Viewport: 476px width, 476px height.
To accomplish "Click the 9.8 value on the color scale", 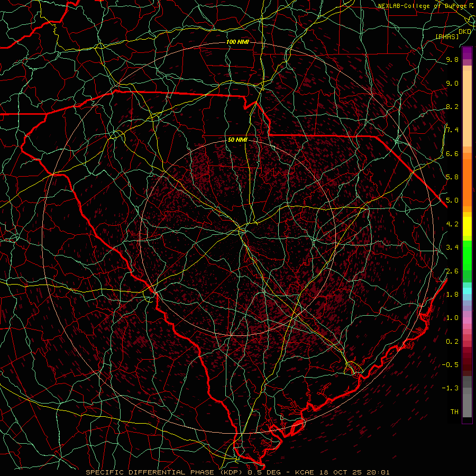I will tap(452, 59).
